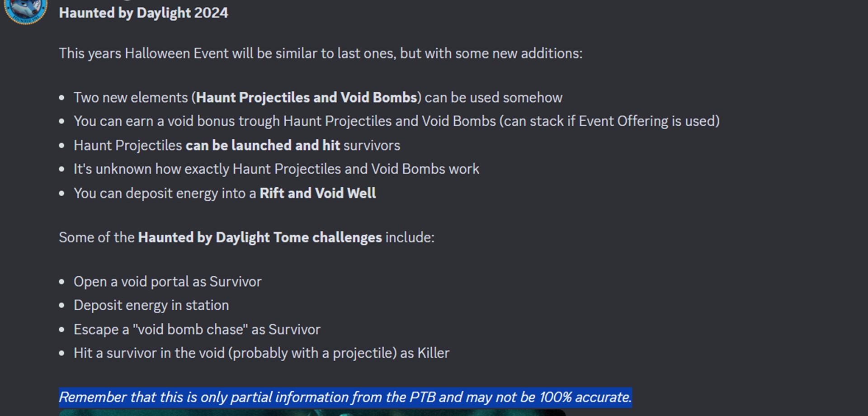Click bold 'Haunt Projectiles and Void Bombs' text

pyautogui.click(x=306, y=98)
